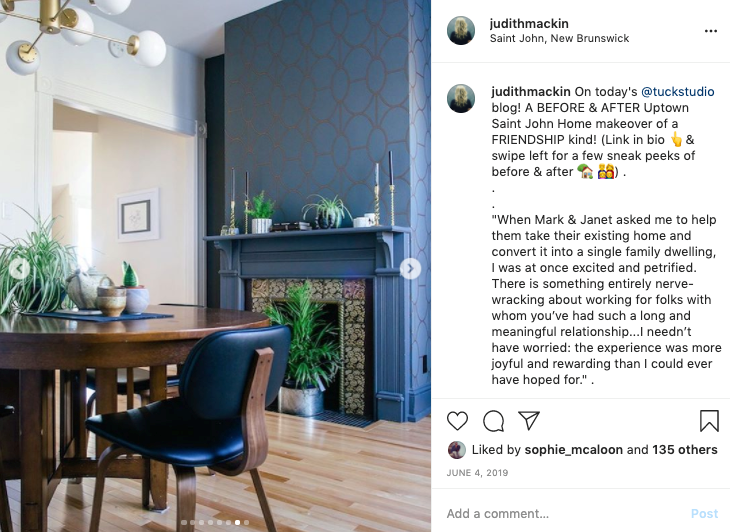Open judithmackin header profile picture
The height and width of the screenshot is (532, 730).
click(461, 31)
